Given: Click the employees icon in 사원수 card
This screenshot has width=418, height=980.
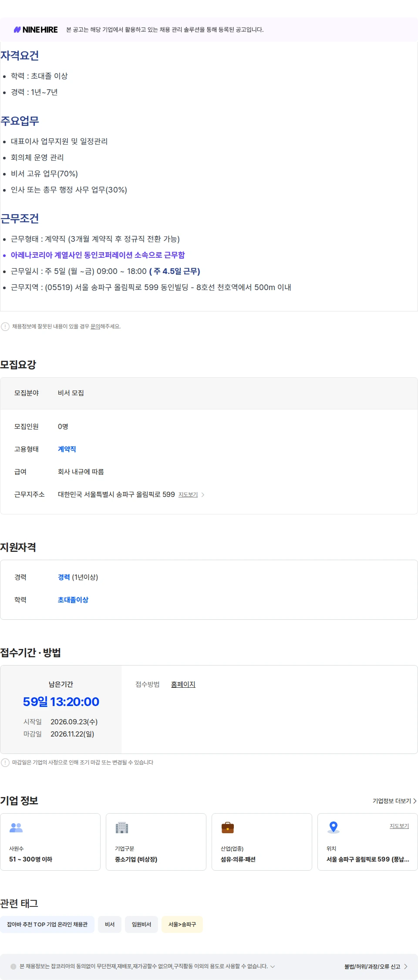Looking at the screenshot, I should click(16, 828).
